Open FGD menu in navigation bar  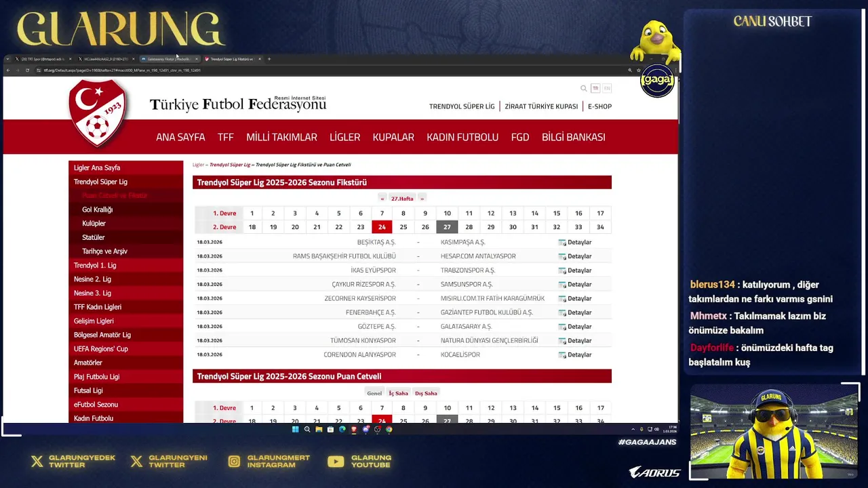click(520, 137)
